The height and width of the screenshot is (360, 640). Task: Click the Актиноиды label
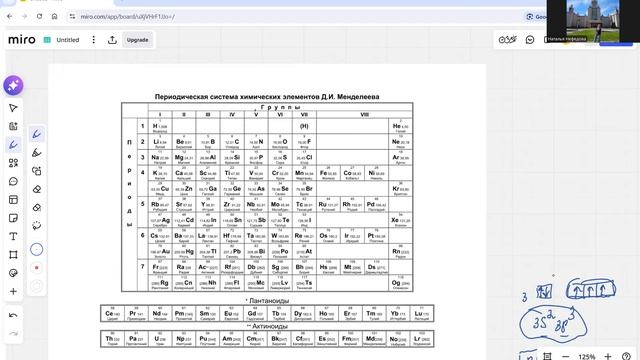point(267,326)
